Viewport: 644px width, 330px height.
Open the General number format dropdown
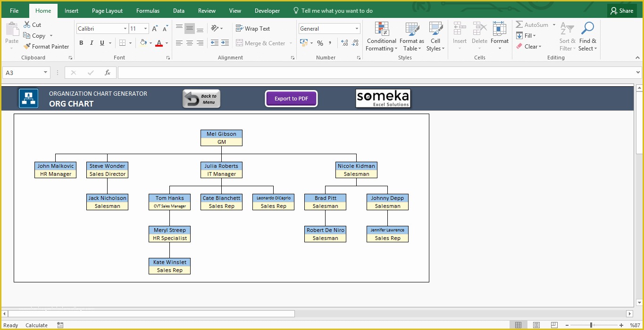tap(357, 29)
